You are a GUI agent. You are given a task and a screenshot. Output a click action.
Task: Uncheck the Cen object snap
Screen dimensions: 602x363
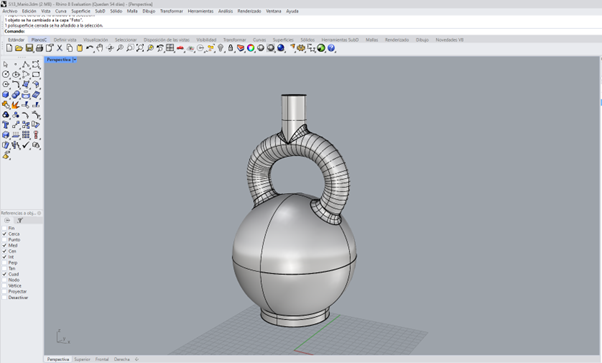(x=5, y=251)
